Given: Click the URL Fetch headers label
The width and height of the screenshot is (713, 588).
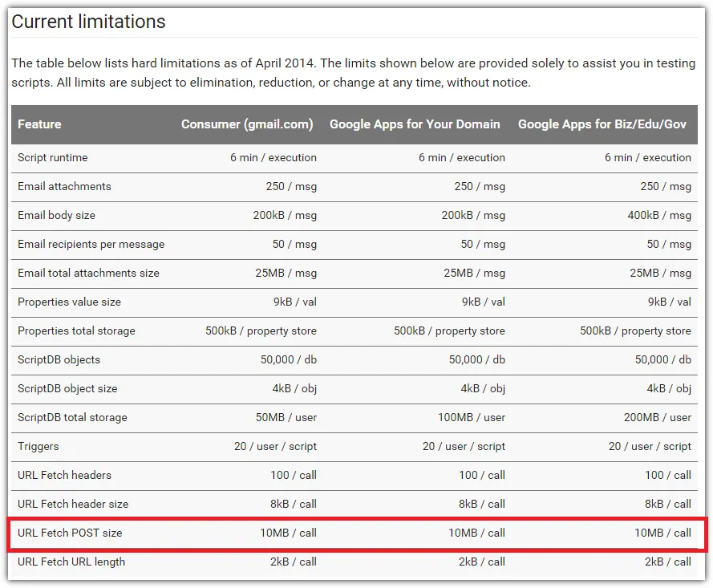Looking at the screenshot, I should coord(64,475).
